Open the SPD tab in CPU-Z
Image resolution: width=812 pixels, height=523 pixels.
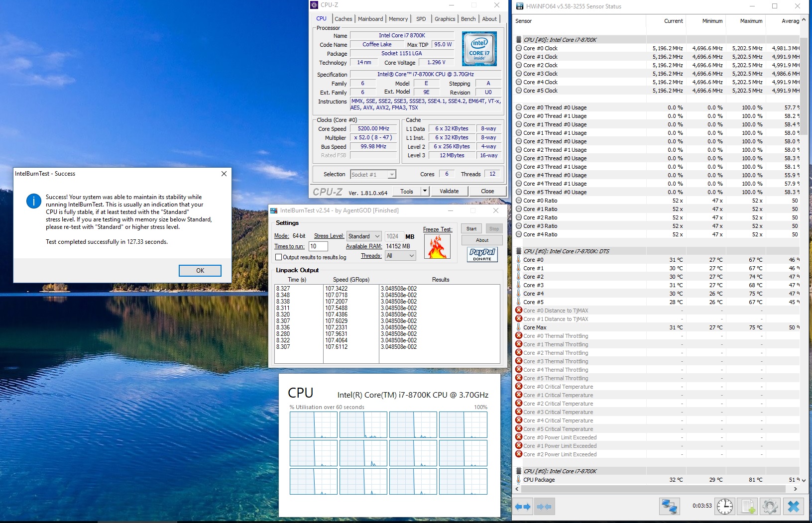421,19
